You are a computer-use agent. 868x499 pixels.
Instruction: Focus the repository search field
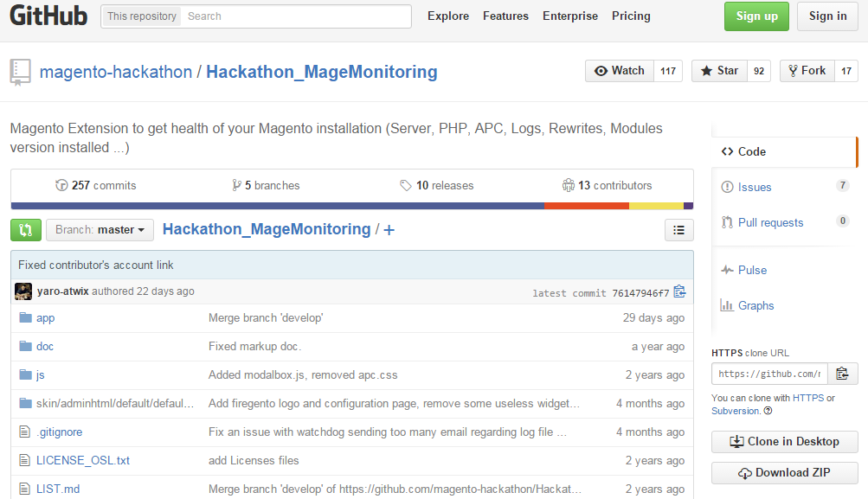click(x=297, y=16)
